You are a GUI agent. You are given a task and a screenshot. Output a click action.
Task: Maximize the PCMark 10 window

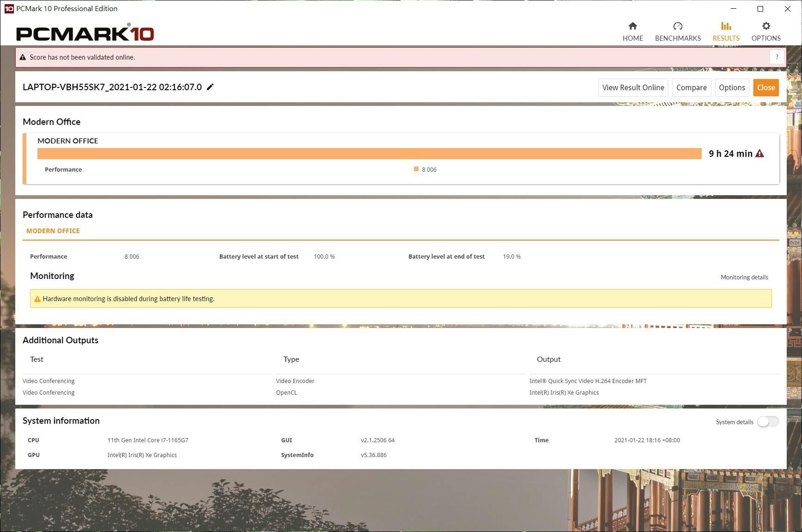coord(760,8)
